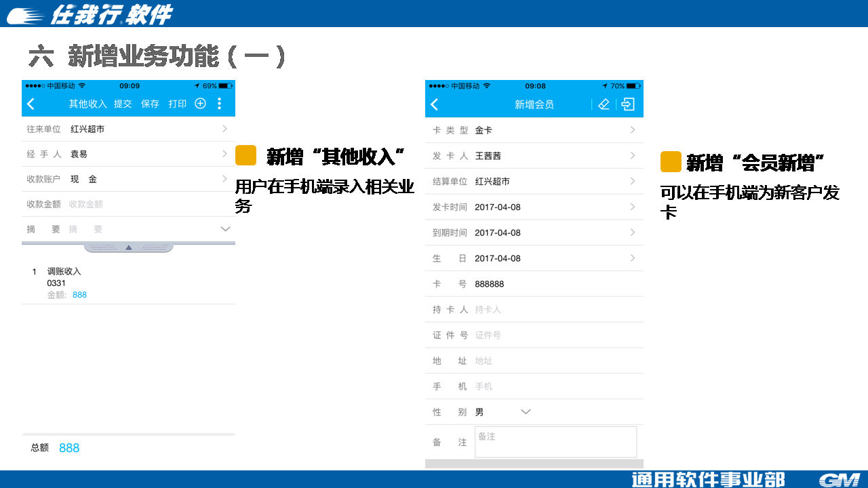Tap back arrow in 其他收入 screen
The width and height of the screenshot is (868, 488).
coord(31,104)
